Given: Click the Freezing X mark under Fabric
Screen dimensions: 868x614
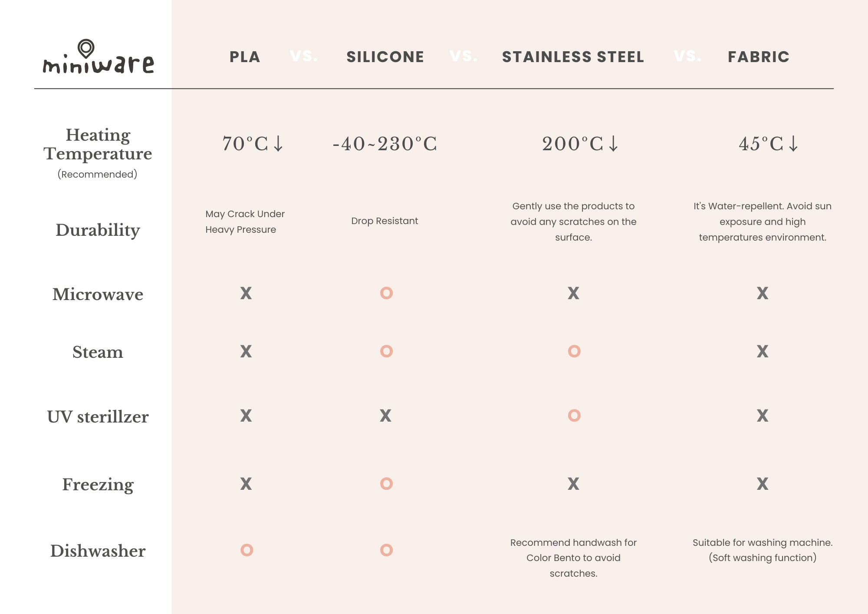Looking at the screenshot, I should coord(762,484).
